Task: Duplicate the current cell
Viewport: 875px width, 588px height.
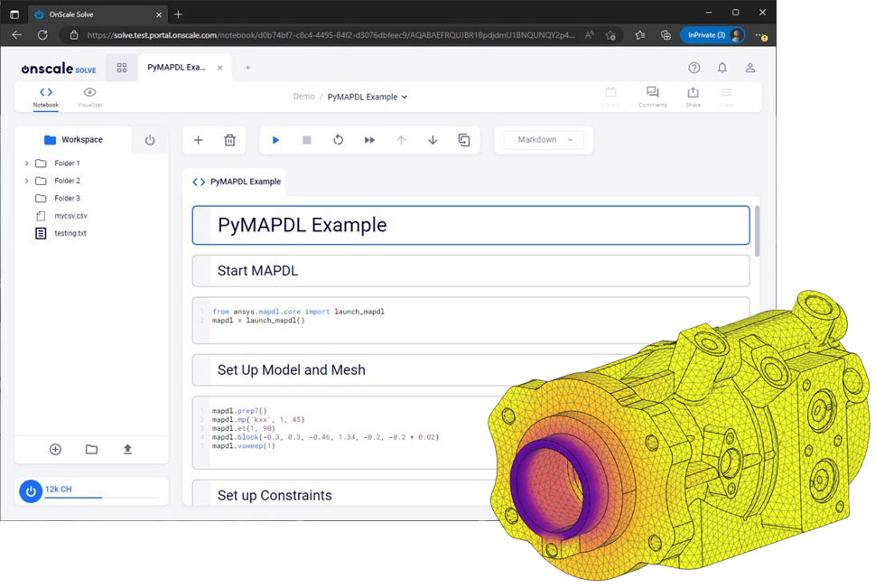Action: (464, 140)
